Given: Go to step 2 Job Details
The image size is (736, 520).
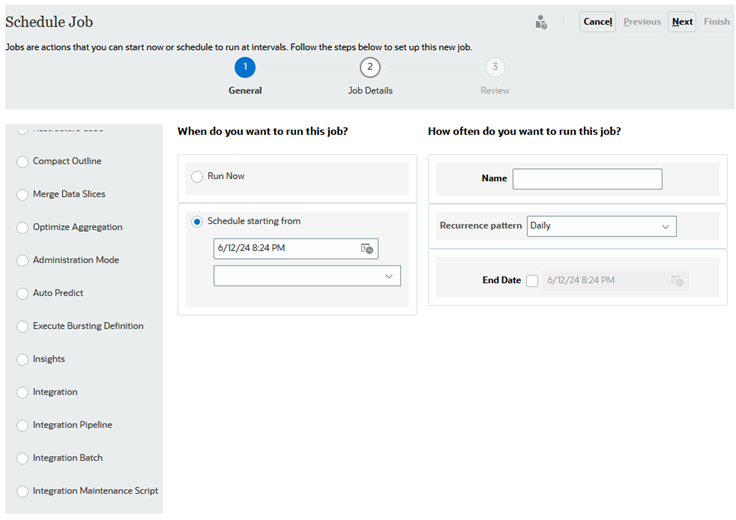Looking at the screenshot, I should [x=370, y=68].
